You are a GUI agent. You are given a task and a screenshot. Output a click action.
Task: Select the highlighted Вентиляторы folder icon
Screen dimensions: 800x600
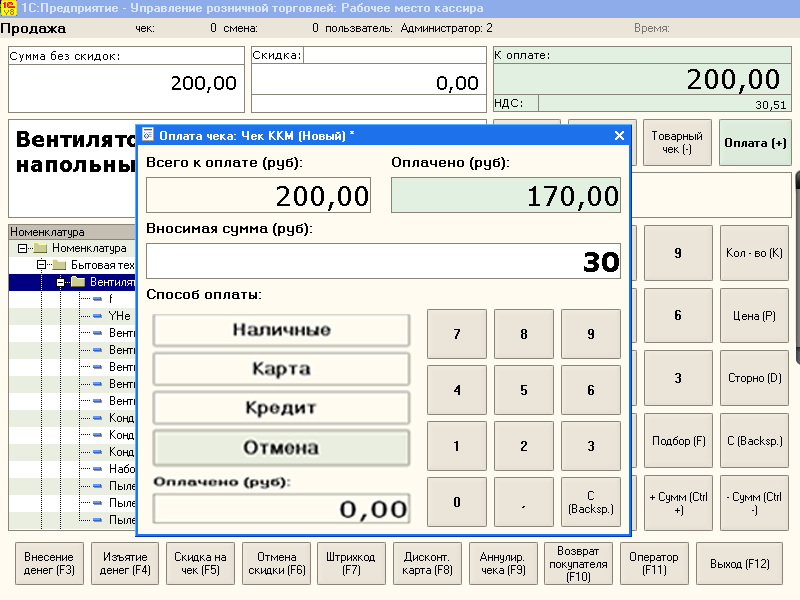click(78, 281)
